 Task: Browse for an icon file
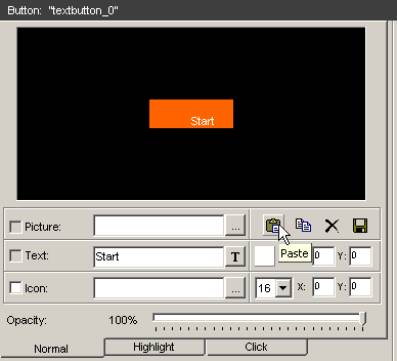pyautogui.click(x=235, y=288)
